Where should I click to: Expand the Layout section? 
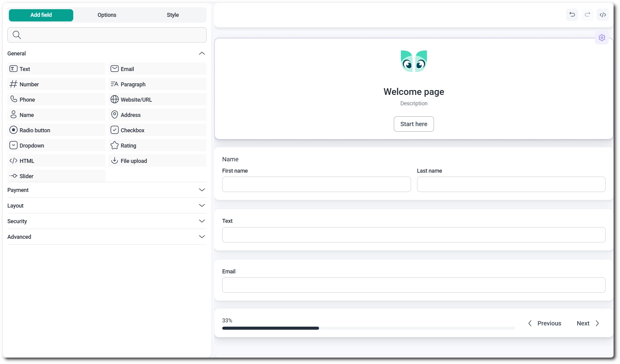point(107,206)
